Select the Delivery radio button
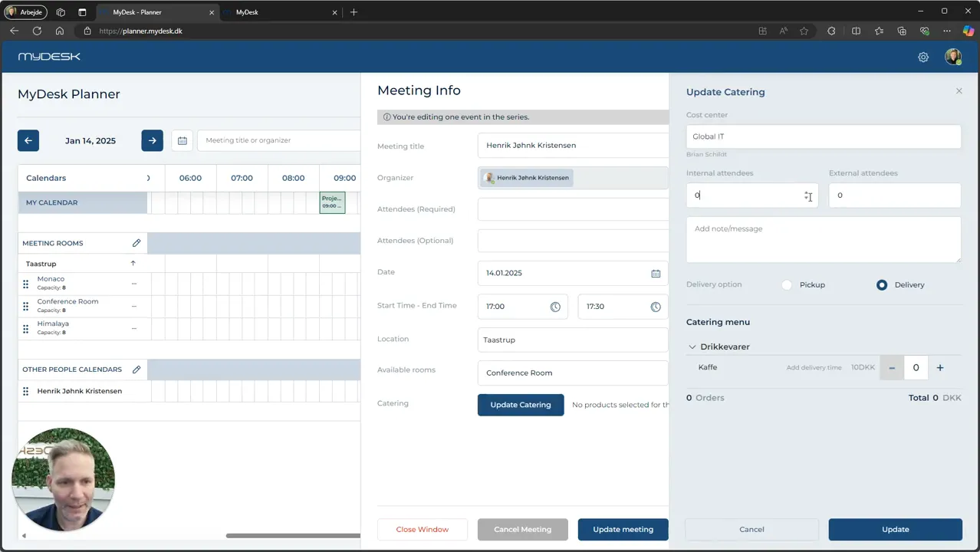Viewport: 980px width, 552px height. (882, 284)
